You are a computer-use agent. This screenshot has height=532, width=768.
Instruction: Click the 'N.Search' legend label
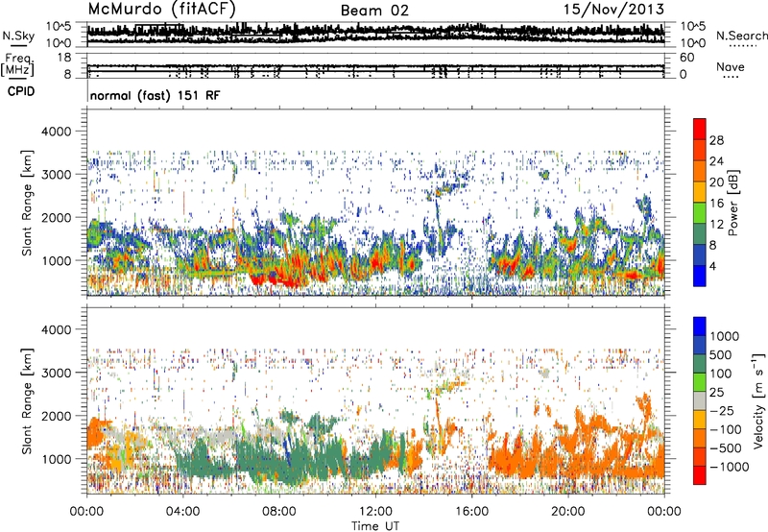[741, 36]
